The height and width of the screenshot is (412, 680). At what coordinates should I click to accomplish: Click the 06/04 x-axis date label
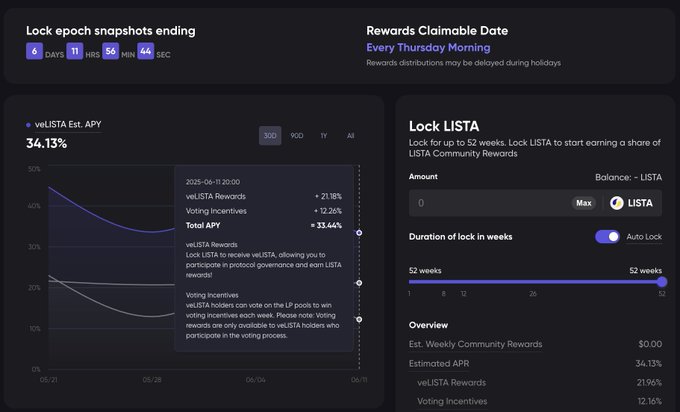(255, 380)
